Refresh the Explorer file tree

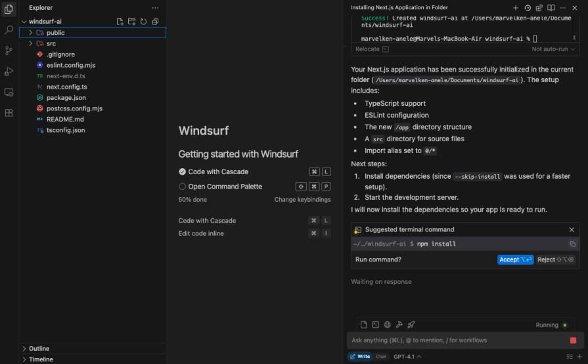point(144,22)
